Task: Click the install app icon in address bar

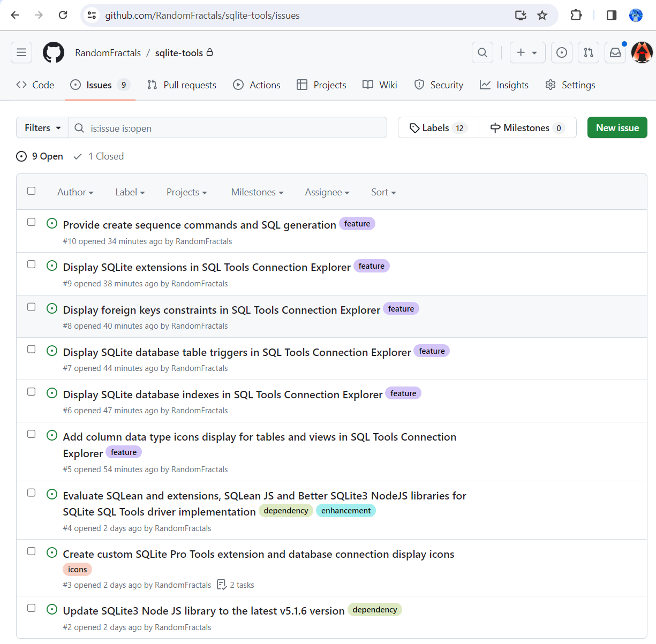Action: (x=521, y=15)
